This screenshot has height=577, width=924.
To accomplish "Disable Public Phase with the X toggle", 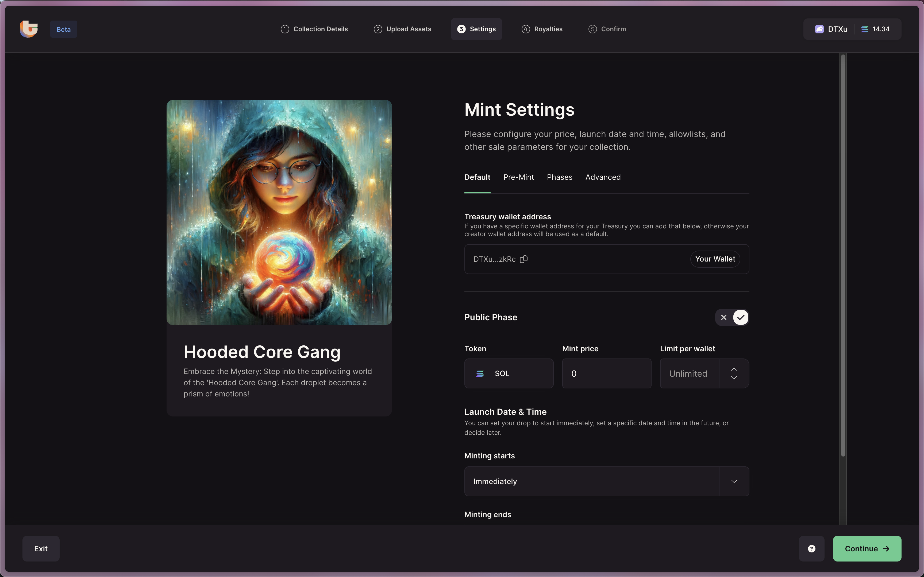I will (723, 318).
